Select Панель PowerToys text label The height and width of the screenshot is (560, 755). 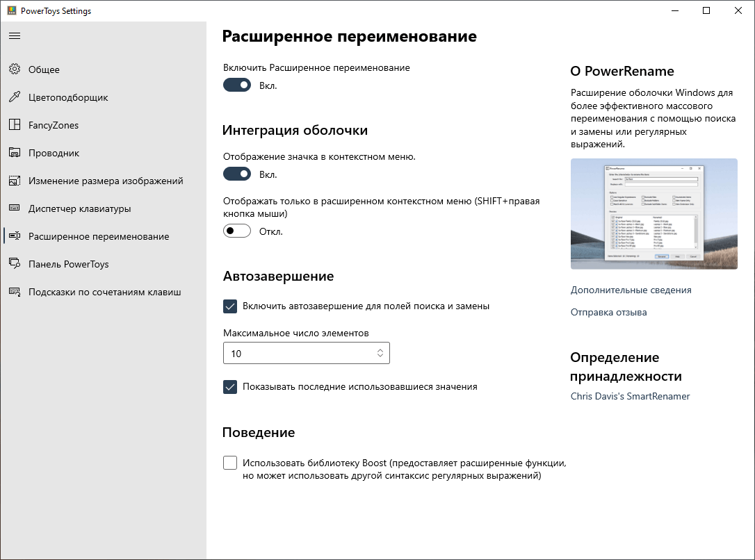68,264
